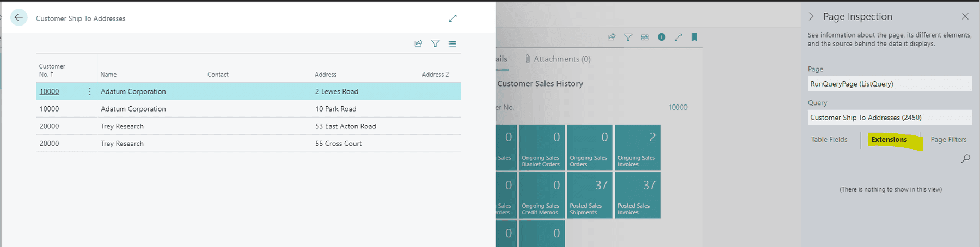Click the Address column header
This screenshot has width=980, height=247.
(326, 75)
